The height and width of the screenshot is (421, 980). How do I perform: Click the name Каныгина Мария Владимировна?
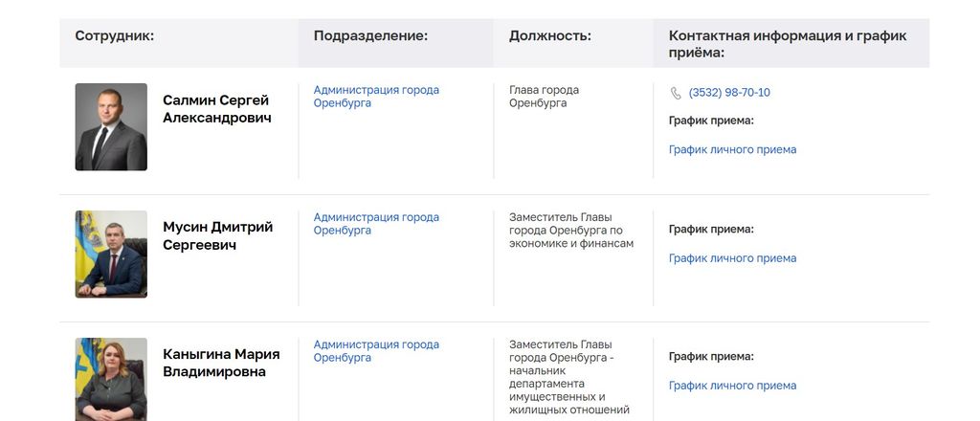coord(221,363)
